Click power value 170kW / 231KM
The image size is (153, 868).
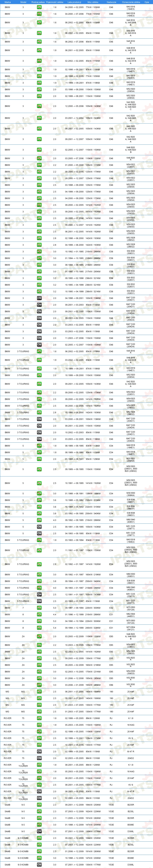[x=93, y=671]
